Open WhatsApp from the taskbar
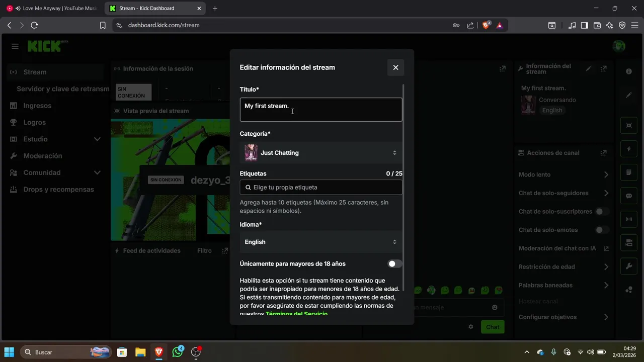This screenshot has height=362, width=644. (178, 352)
